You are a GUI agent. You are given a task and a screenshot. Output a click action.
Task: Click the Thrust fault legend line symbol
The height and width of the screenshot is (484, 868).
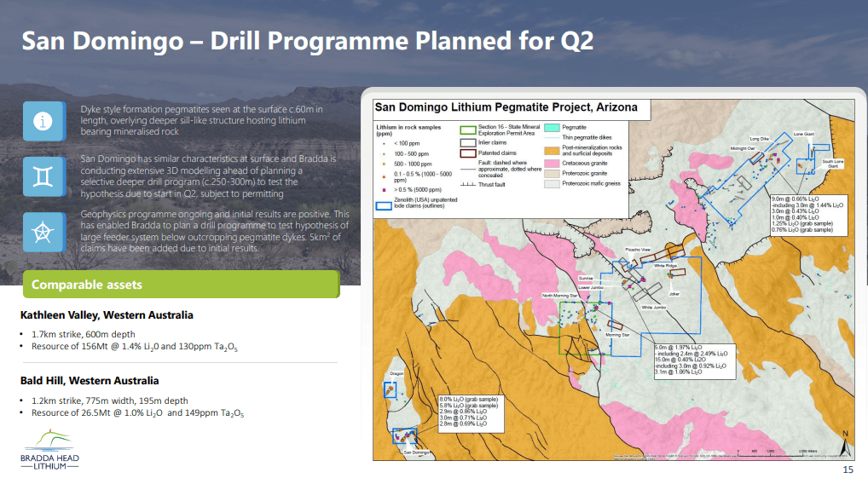pyautogui.click(x=468, y=184)
